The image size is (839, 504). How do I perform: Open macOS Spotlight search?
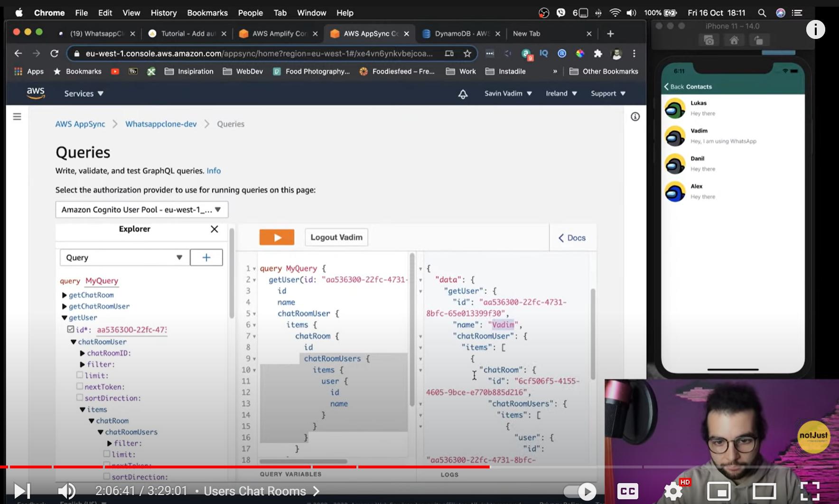pyautogui.click(x=762, y=13)
